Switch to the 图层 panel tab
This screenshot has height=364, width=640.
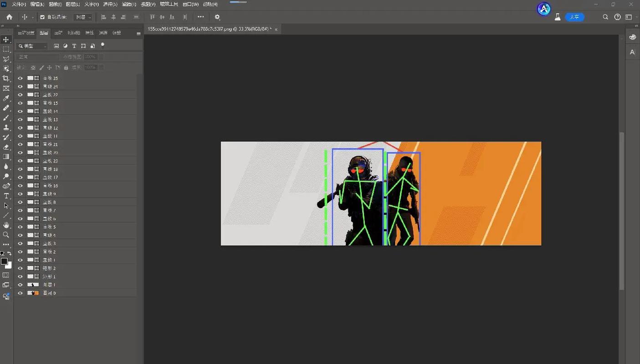pos(44,33)
